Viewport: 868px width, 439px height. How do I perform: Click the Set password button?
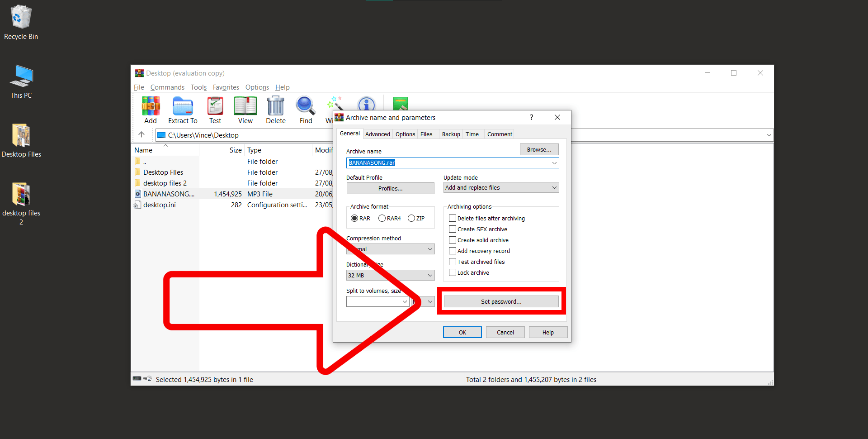pyautogui.click(x=501, y=301)
